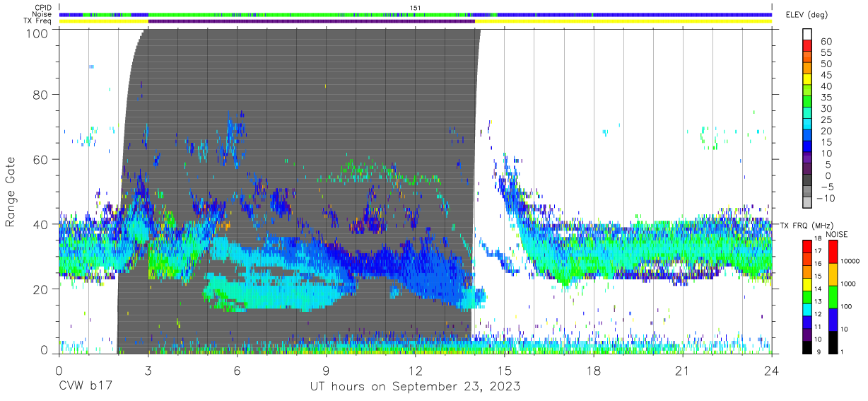
Task: Click the dark gray ELEV swatch between -5 and 0
Action: tap(807, 181)
